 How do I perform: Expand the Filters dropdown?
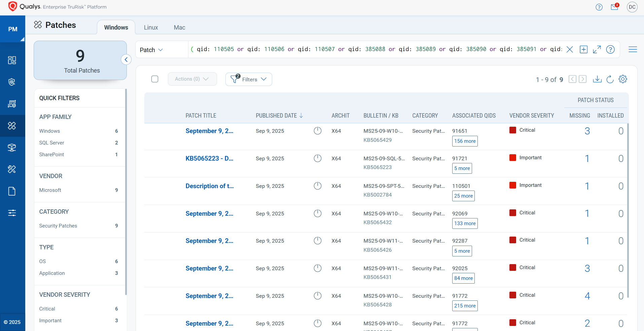249,79
